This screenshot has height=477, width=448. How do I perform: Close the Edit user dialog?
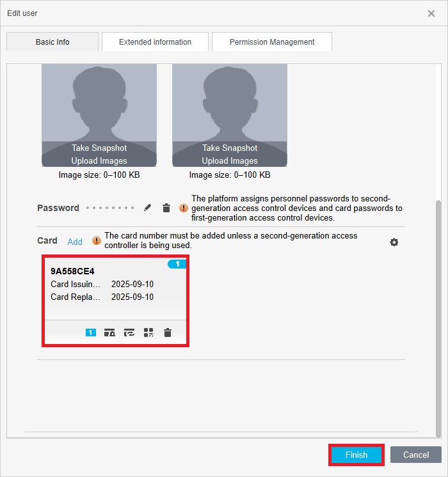pyautogui.click(x=431, y=13)
